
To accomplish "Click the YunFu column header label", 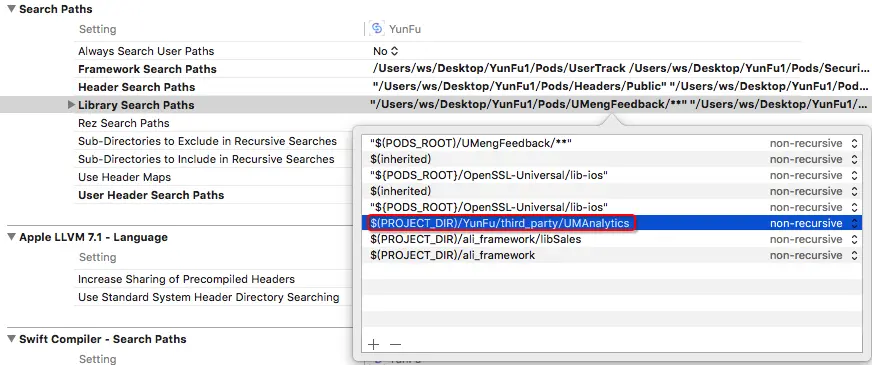I will tap(405, 29).
